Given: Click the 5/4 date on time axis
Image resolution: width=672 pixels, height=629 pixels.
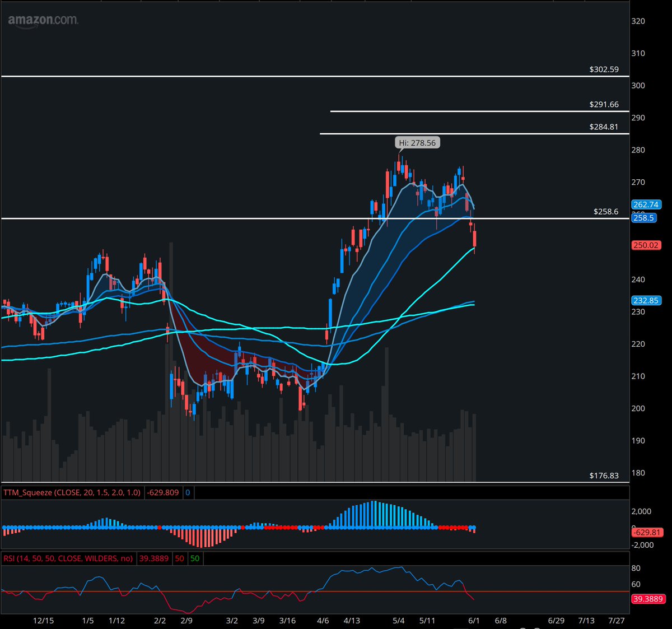Looking at the screenshot, I should pyautogui.click(x=399, y=621).
